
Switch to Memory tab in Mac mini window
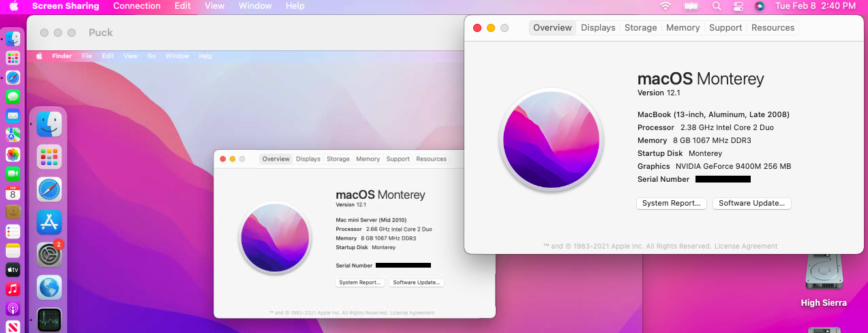pyautogui.click(x=368, y=159)
